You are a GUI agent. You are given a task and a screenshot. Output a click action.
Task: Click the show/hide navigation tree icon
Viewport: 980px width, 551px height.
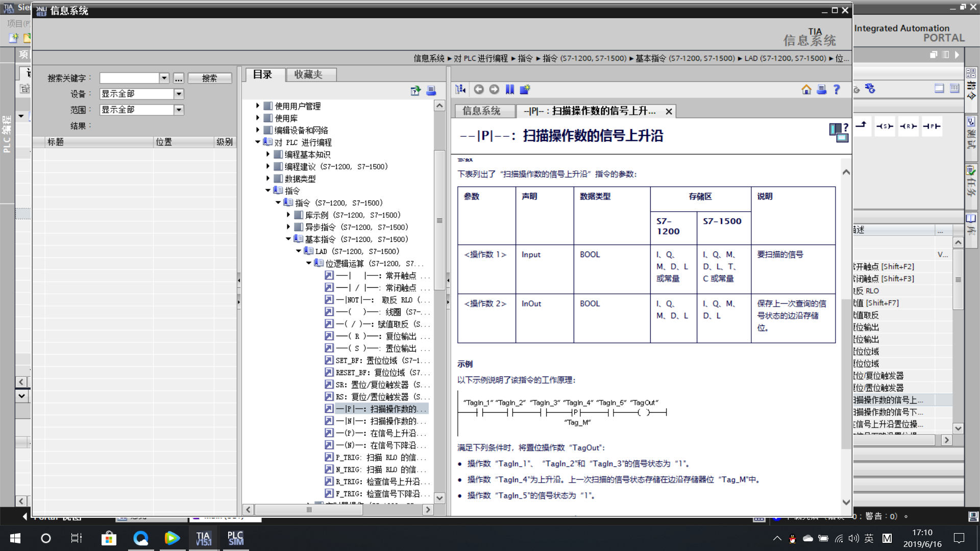click(460, 89)
